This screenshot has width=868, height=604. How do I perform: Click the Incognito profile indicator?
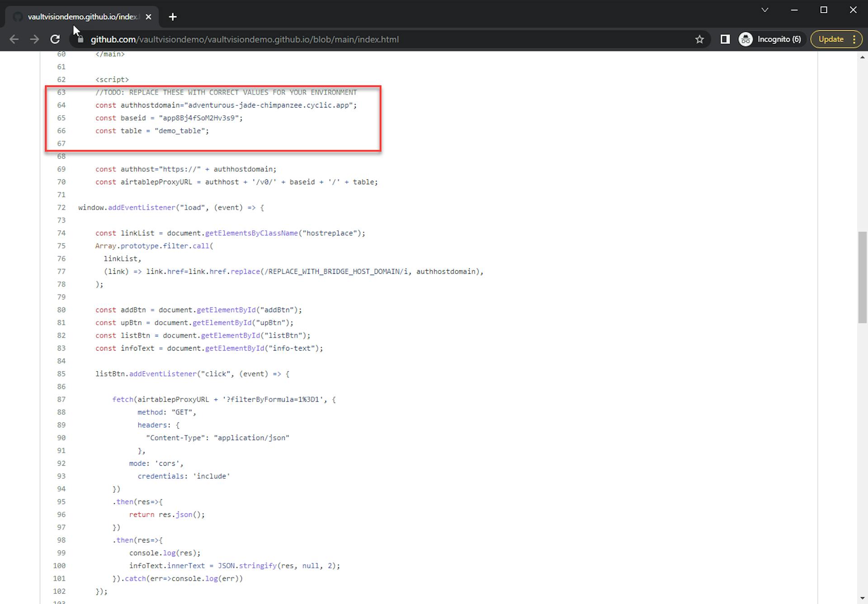[770, 39]
